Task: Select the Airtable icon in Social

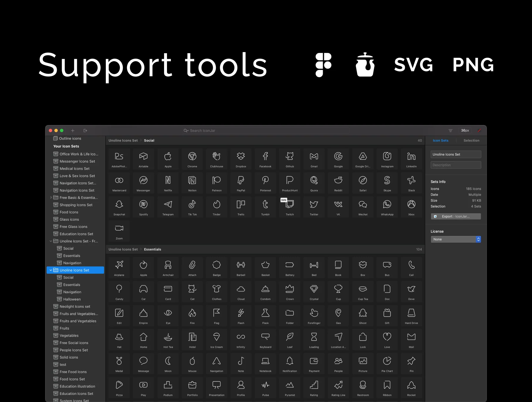Action: [x=143, y=159]
